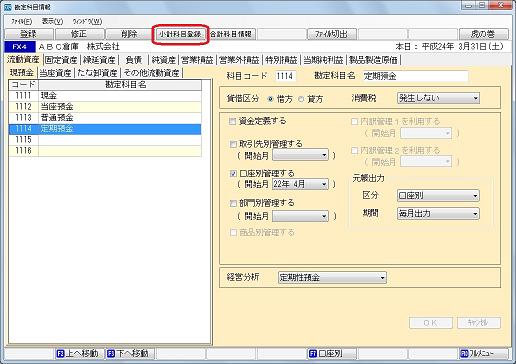Screen dimensions: 516x364
Task: Switch to the 純資産 tab
Action: [x=163, y=60]
